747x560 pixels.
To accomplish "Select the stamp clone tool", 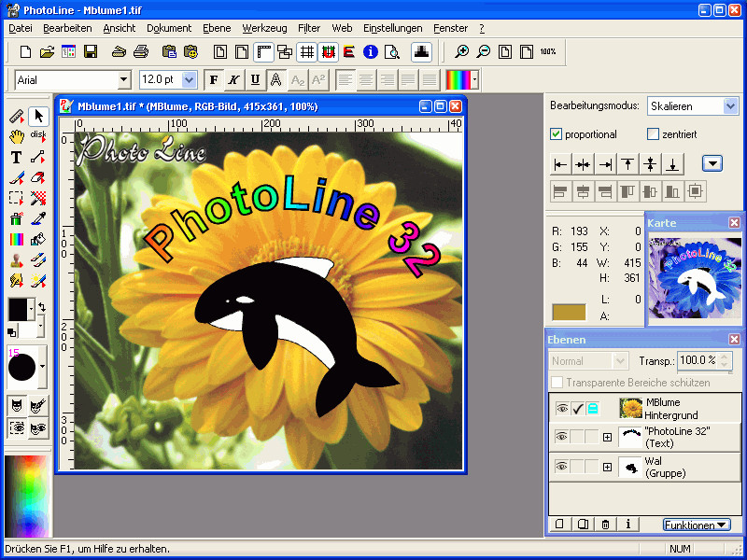I will 17,260.
